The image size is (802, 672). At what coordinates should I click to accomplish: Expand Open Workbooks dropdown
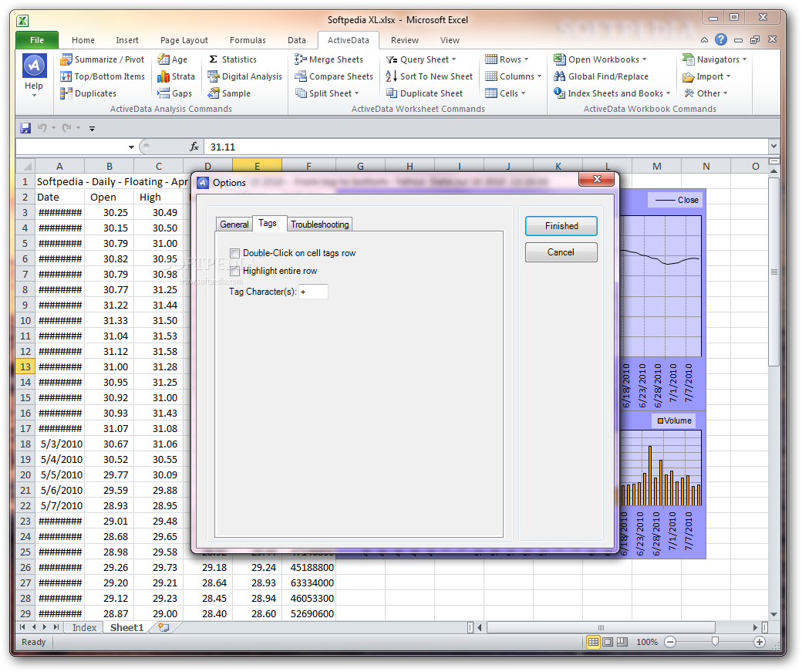pos(645,59)
